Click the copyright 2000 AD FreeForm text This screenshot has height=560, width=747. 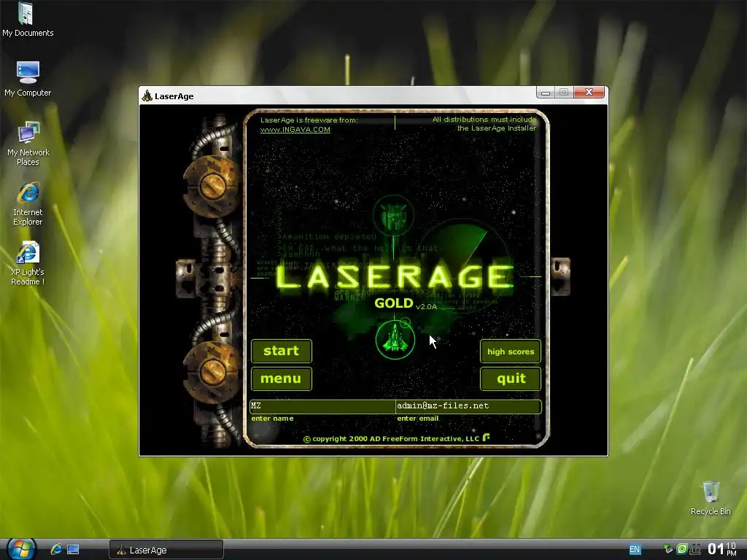391,438
